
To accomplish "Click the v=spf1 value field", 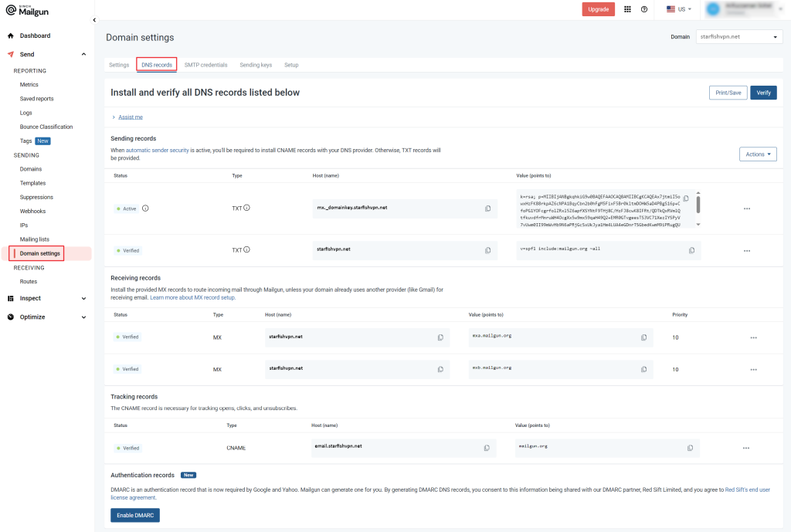I will 609,250.
